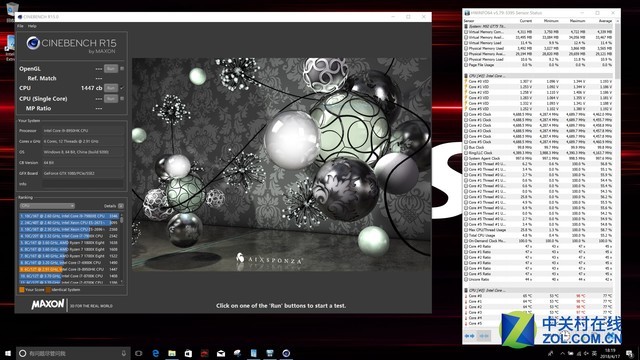Select Physical Memory Used sensor row
The height and width of the screenshot is (360, 640).
pos(538,48)
